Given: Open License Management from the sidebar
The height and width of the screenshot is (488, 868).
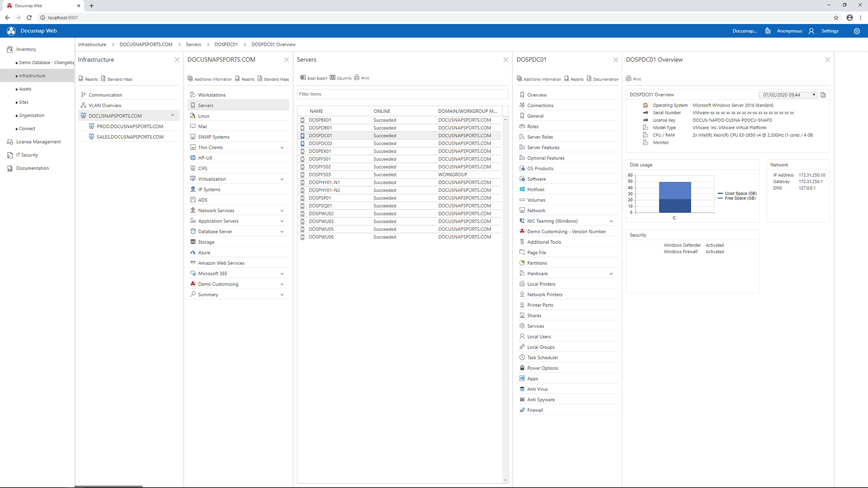Looking at the screenshot, I should pyautogui.click(x=38, y=141).
